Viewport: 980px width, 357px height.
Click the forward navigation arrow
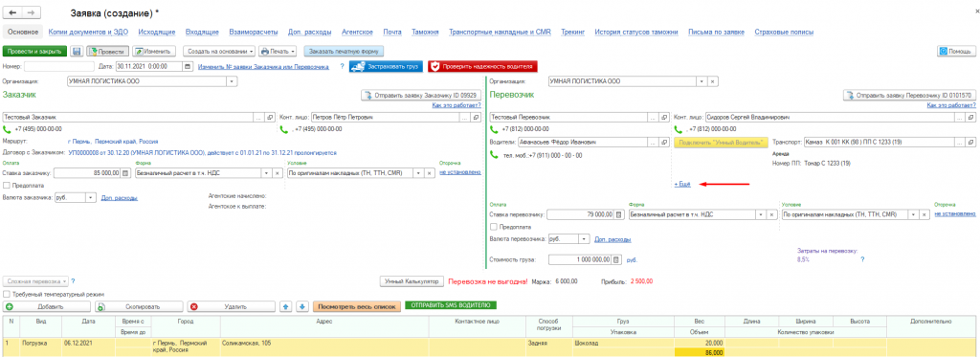tap(32, 12)
